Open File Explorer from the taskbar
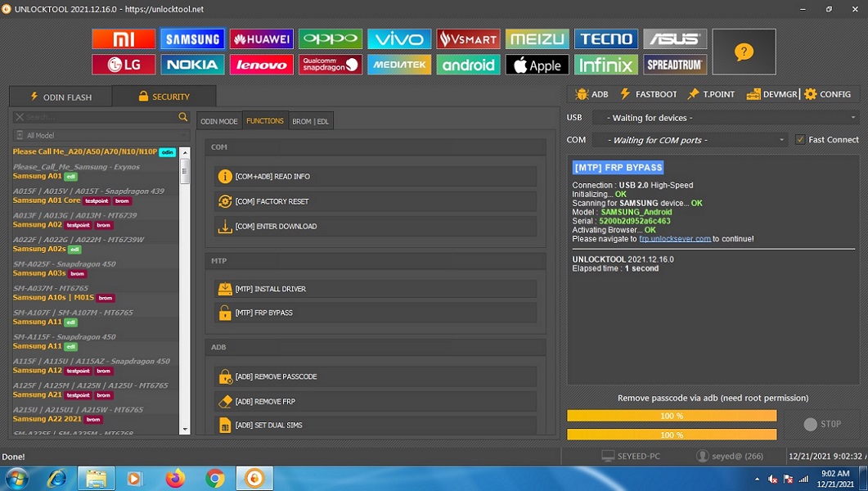 tap(96, 478)
